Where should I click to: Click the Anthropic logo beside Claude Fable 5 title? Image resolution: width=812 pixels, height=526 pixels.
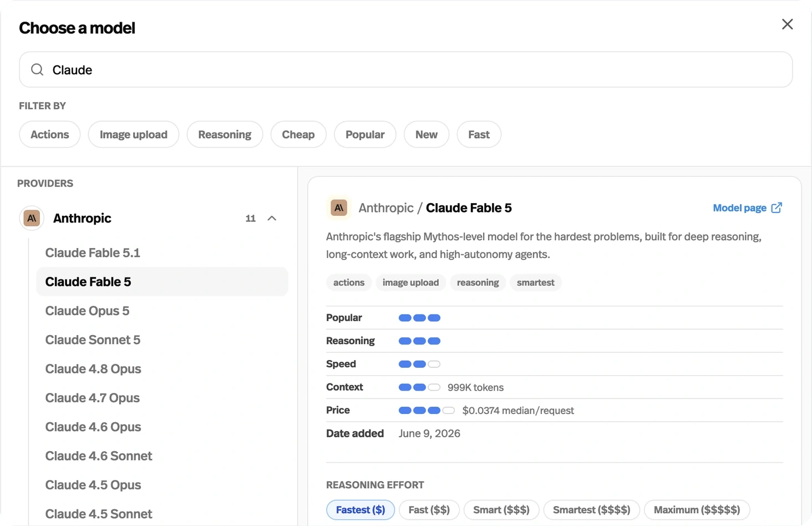pyautogui.click(x=339, y=208)
